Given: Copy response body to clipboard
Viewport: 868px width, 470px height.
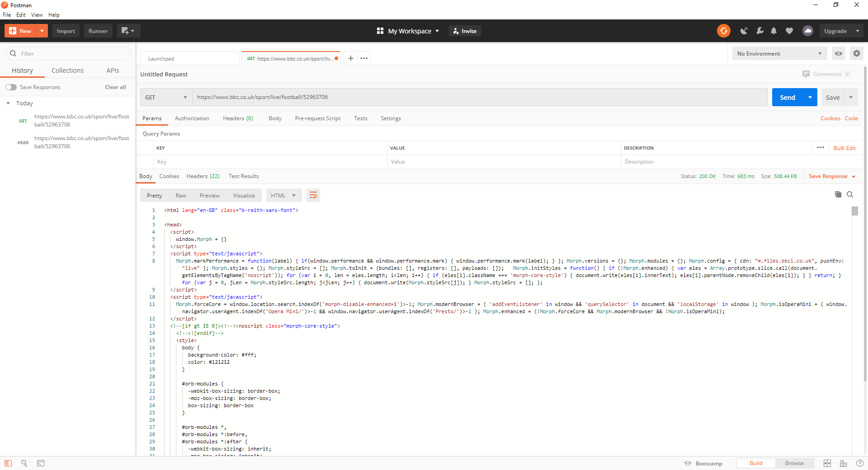Looking at the screenshot, I should point(838,194).
